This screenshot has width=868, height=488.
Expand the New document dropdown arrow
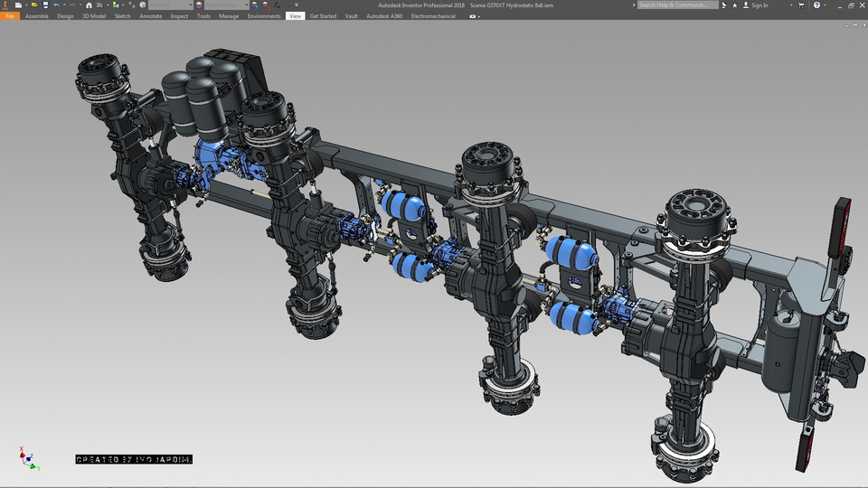tap(24, 5)
